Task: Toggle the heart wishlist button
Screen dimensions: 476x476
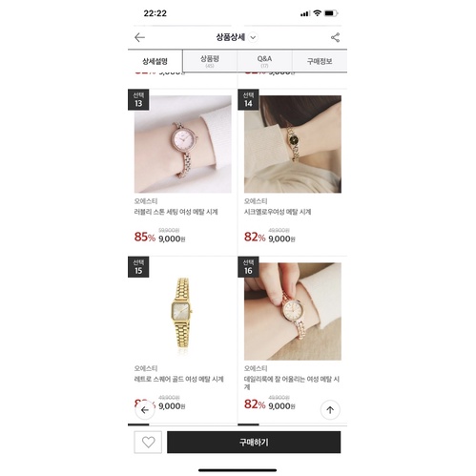Action: (148, 442)
